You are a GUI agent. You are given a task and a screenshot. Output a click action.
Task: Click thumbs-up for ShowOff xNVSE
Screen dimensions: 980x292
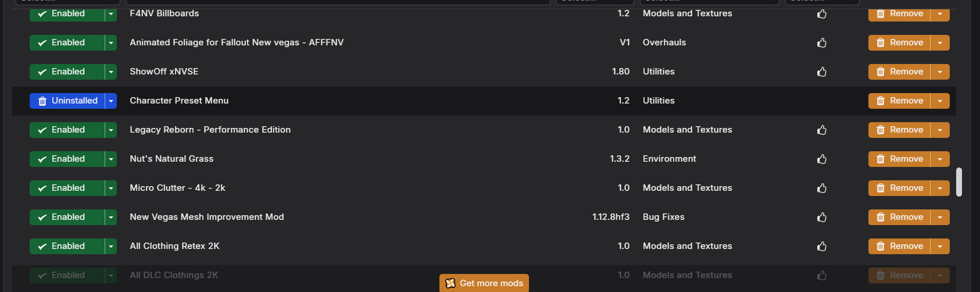point(822,72)
